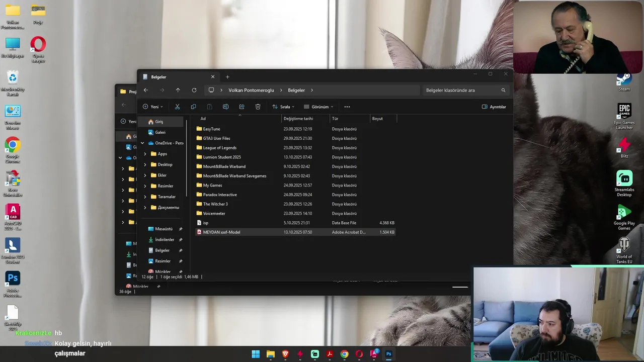Open Steam desktop shortcut

point(624,82)
